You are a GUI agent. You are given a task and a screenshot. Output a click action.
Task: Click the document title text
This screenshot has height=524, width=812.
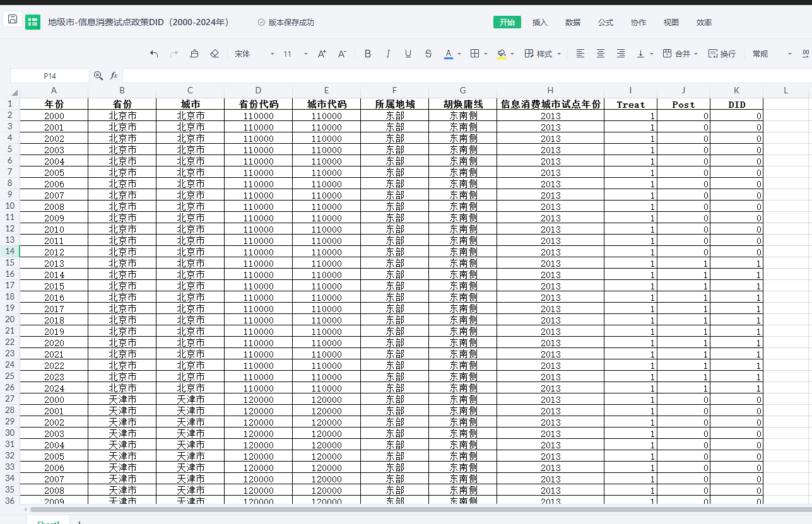pyautogui.click(x=139, y=23)
